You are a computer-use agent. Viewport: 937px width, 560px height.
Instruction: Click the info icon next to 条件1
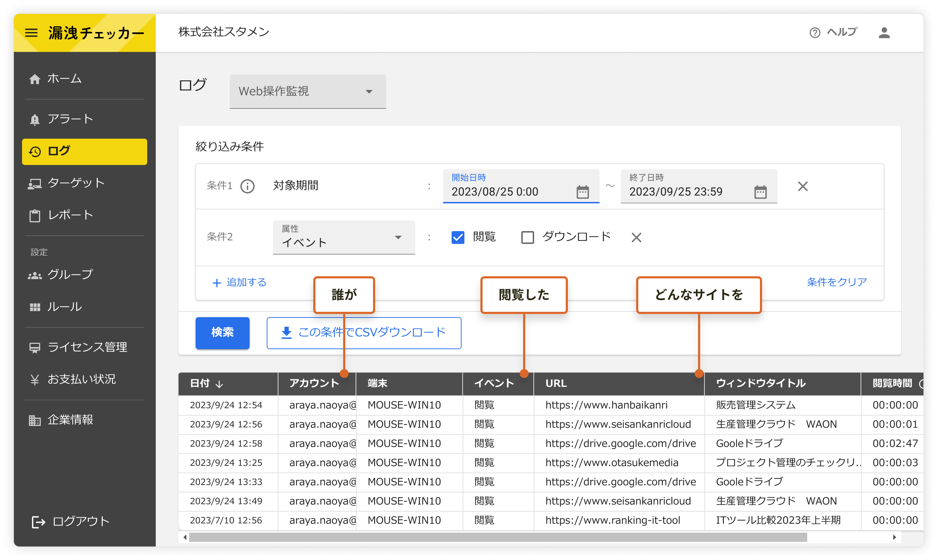(247, 186)
